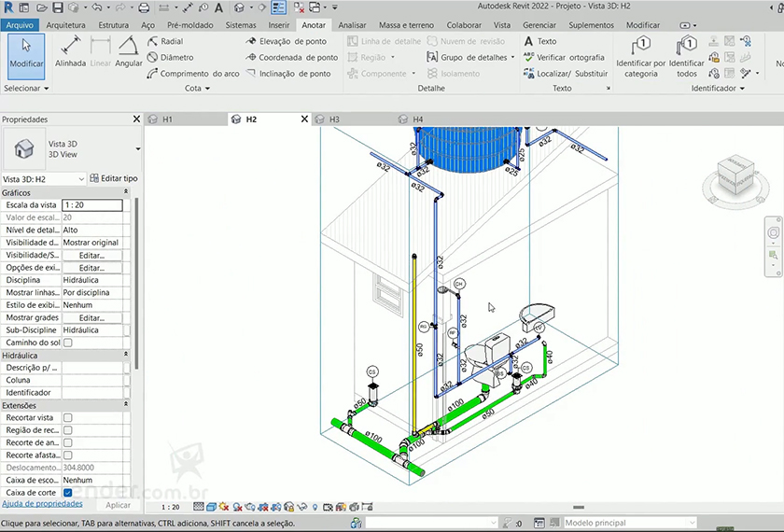The height and width of the screenshot is (532, 784).
Task: Click Elevação de ponto tool
Action: coord(286,41)
